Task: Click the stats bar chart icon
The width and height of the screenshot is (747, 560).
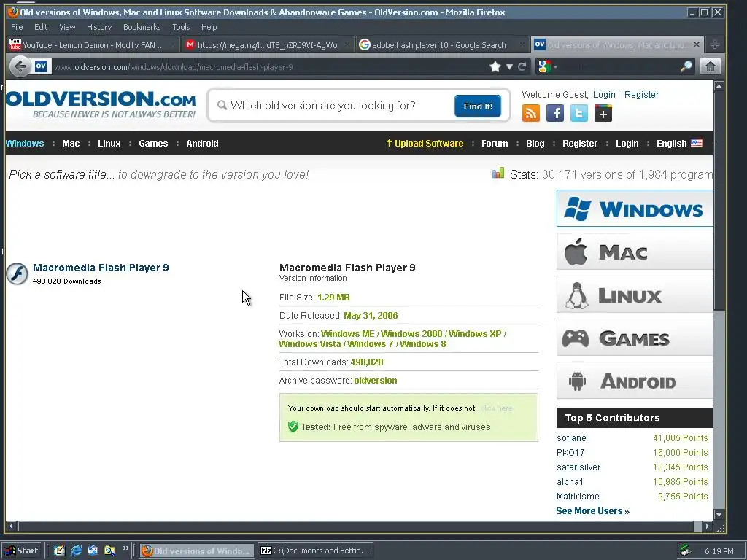Action: pyautogui.click(x=498, y=174)
